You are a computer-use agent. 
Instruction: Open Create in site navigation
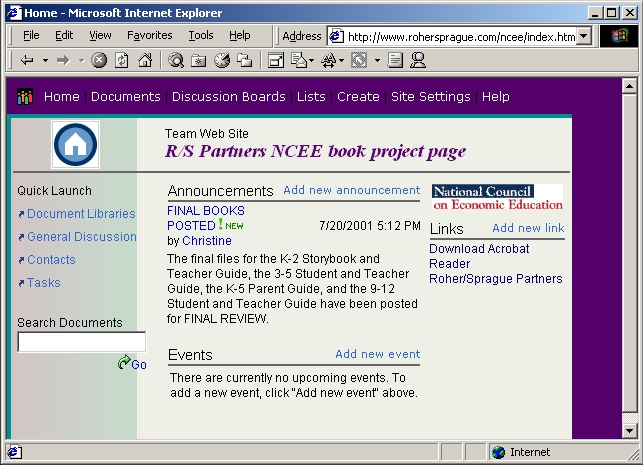pyautogui.click(x=358, y=97)
